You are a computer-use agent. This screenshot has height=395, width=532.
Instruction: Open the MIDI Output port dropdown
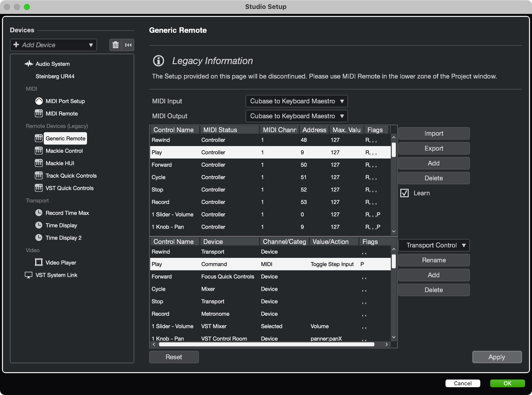297,116
